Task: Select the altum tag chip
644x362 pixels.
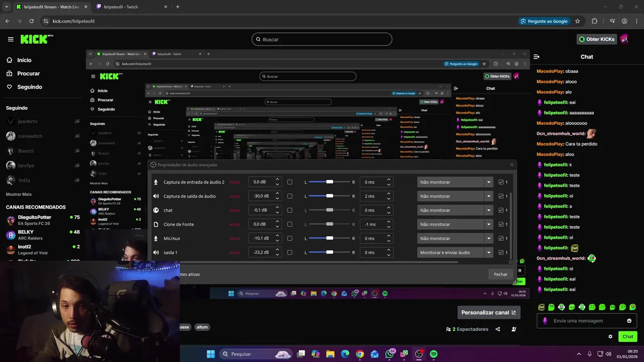Action: 202,327
